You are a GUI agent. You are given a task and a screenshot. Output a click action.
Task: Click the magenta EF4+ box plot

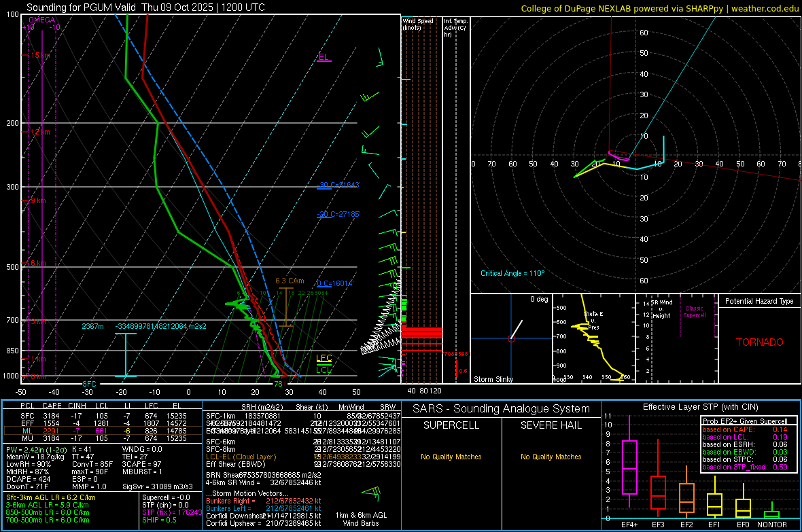pos(629,461)
